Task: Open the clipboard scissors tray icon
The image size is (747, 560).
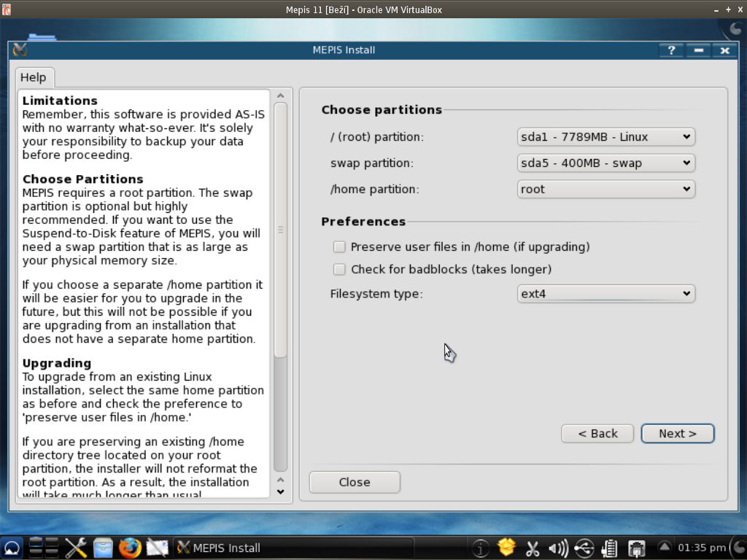Action: 532,548
